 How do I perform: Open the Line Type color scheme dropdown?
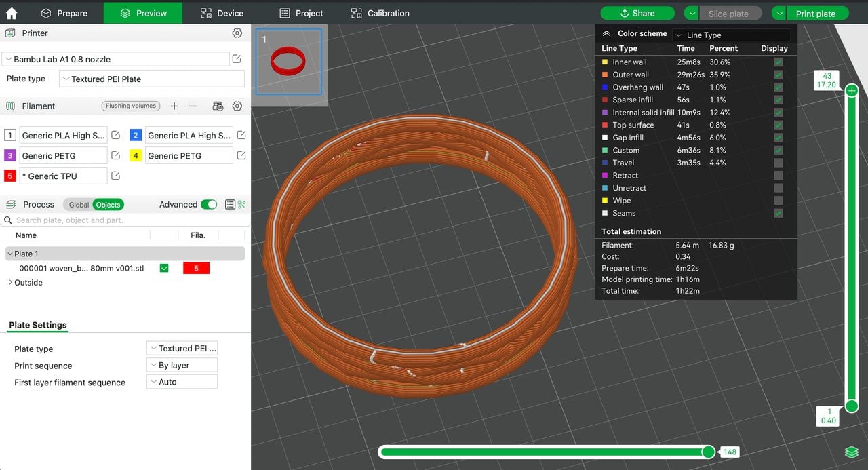pyautogui.click(x=730, y=35)
